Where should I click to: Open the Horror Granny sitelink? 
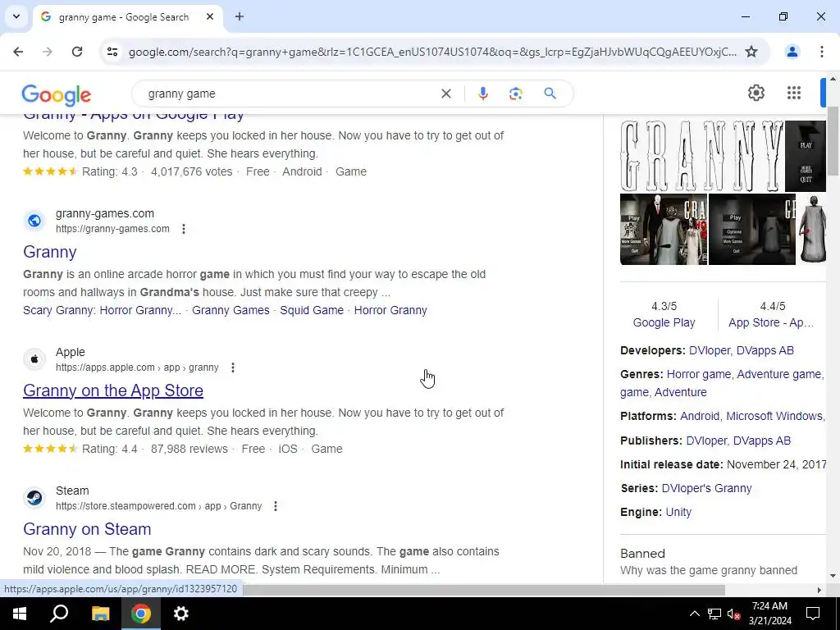tap(390, 310)
